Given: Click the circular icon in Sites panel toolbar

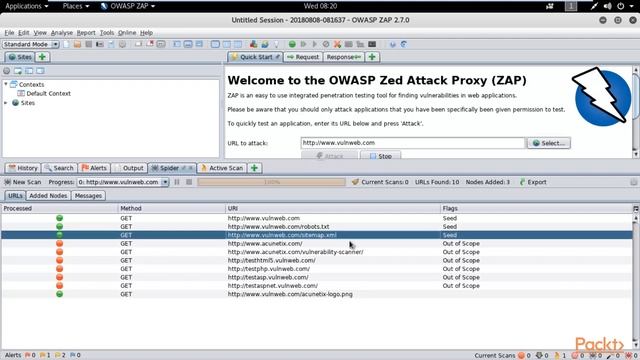Looking at the screenshot, I should [7, 71].
